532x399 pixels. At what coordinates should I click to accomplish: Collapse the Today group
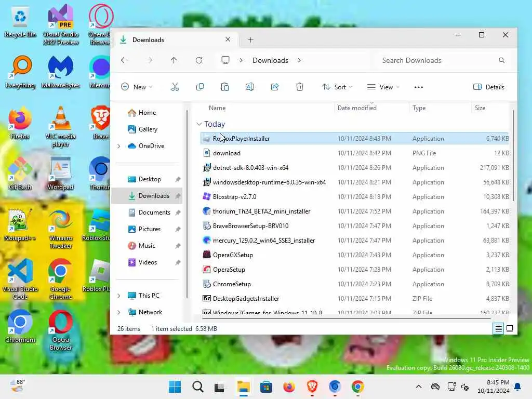click(x=199, y=124)
